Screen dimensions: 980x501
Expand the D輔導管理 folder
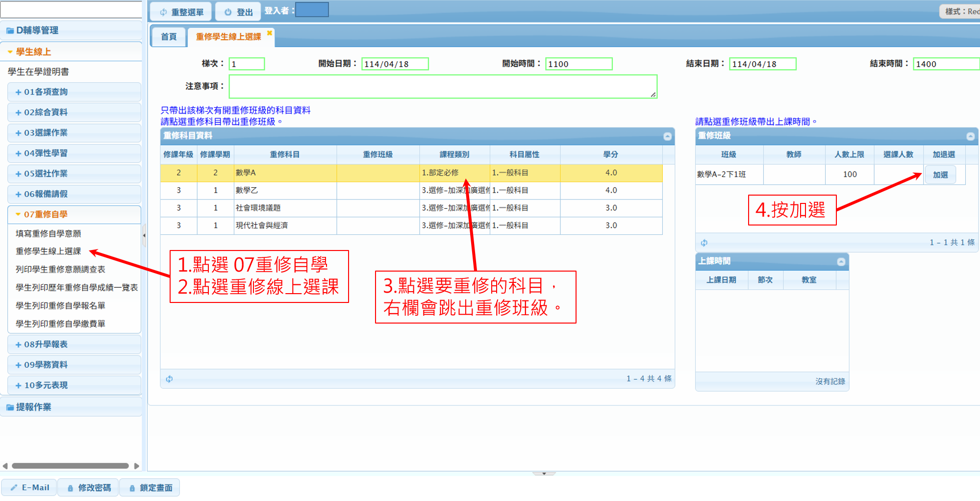37,30
